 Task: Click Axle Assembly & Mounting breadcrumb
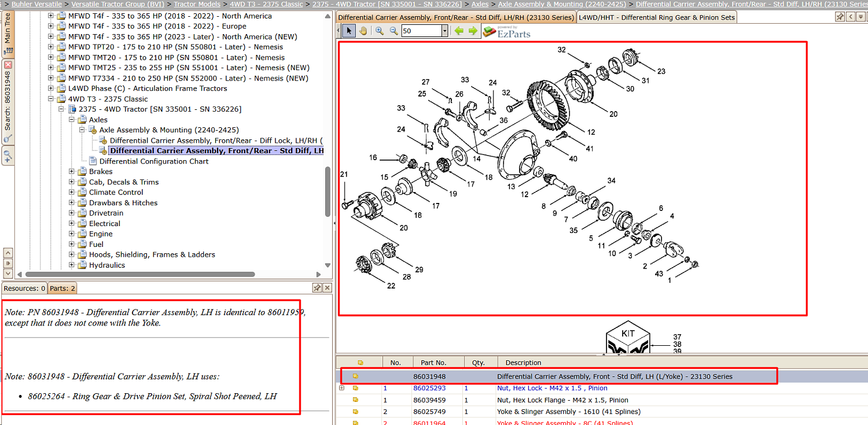coord(562,4)
